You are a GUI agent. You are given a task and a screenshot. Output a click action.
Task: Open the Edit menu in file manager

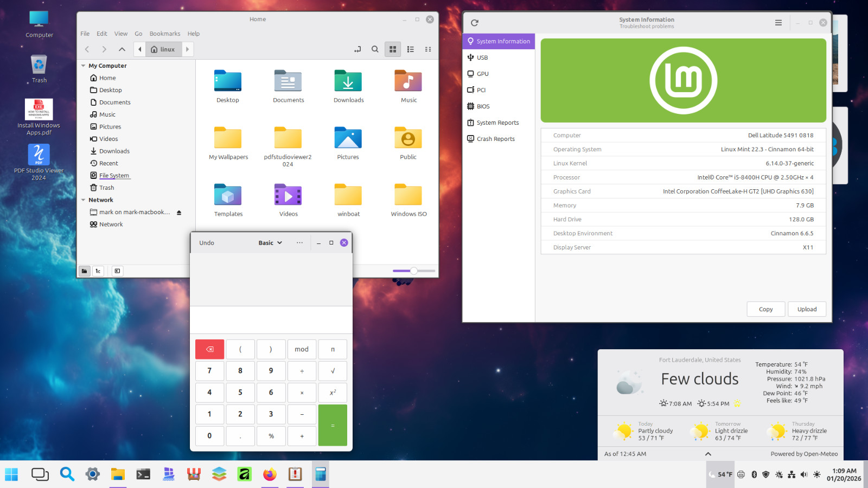pos(102,34)
